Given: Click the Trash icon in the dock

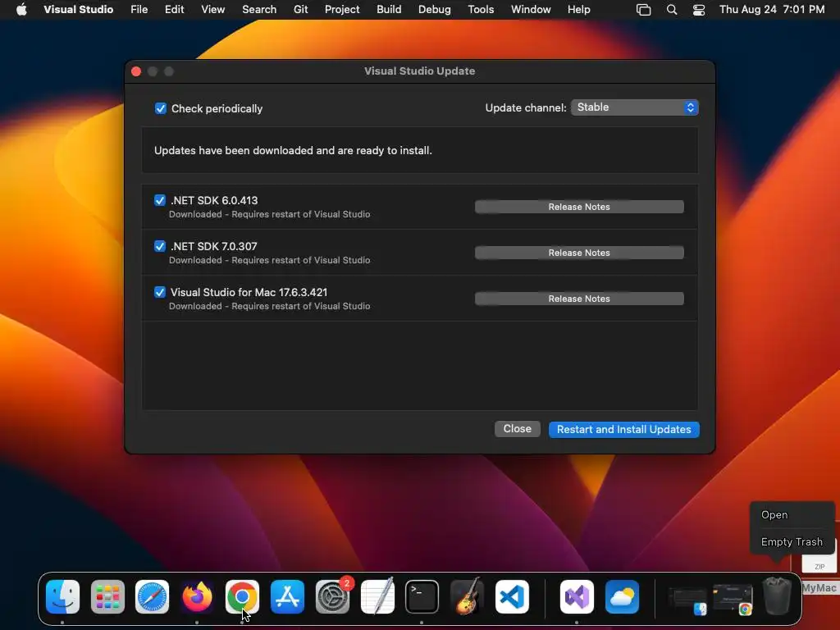Looking at the screenshot, I should click(x=776, y=596).
